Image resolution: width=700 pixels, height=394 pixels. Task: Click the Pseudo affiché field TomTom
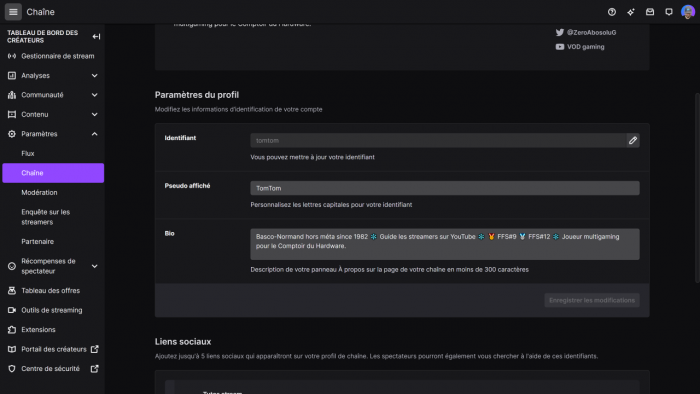click(445, 188)
